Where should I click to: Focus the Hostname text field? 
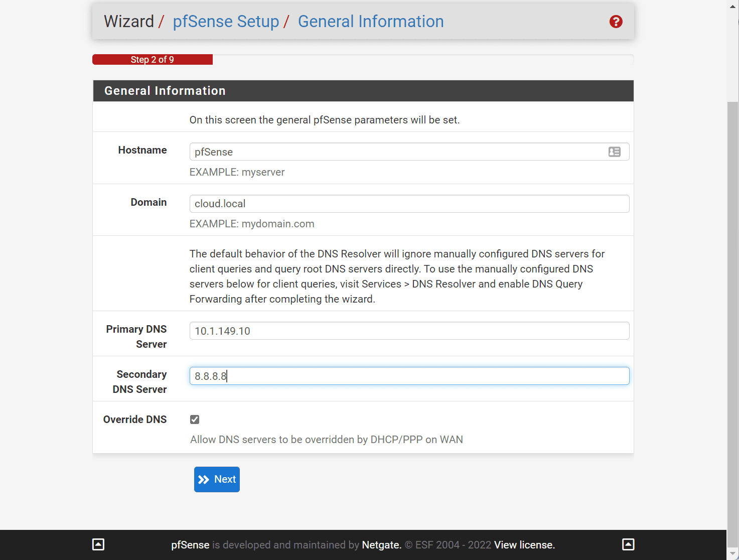pyautogui.click(x=396, y=152)
